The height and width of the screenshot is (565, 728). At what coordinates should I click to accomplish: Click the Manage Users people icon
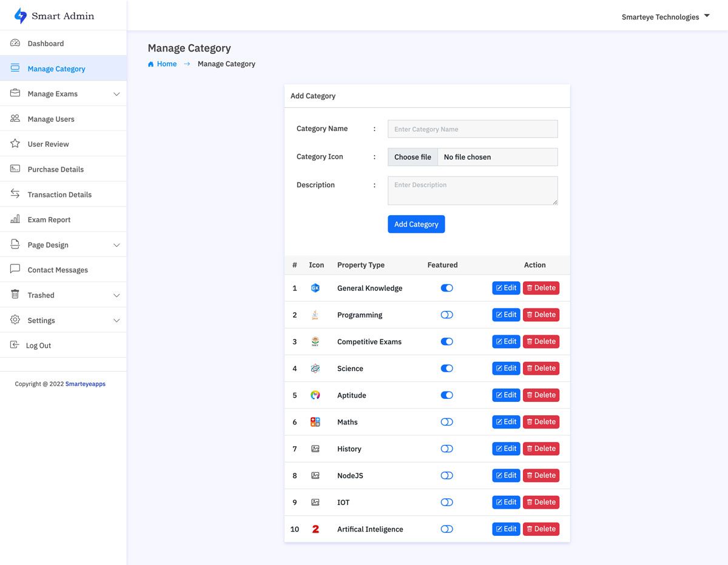[15, 119]
